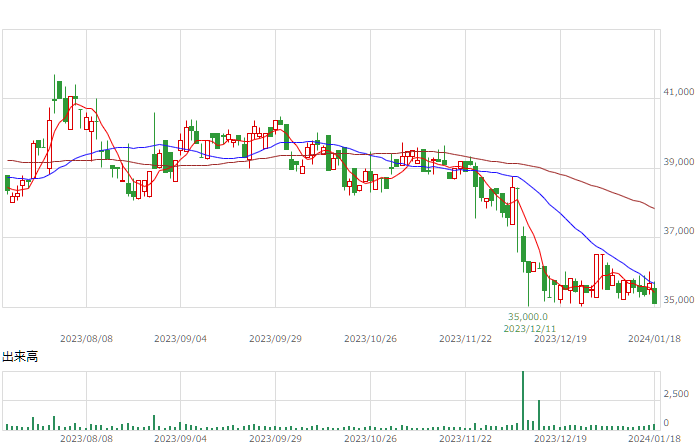Click the 39,000 price axis label
This screenshot has height=442, width=698.
coord(678,162)
